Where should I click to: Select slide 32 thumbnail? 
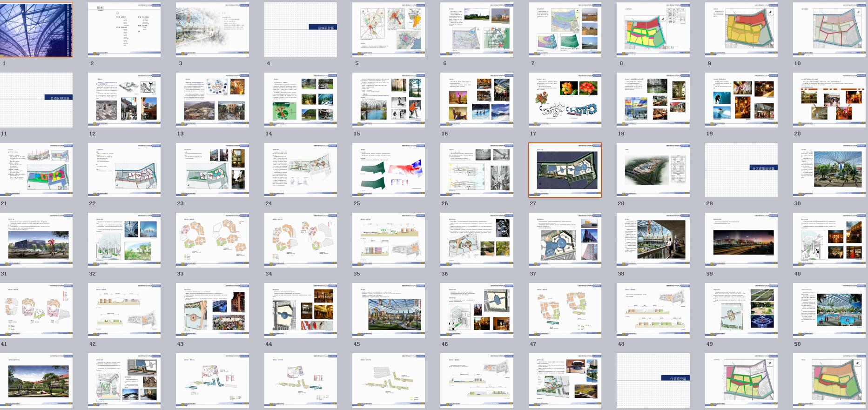[x=124, y=240]
